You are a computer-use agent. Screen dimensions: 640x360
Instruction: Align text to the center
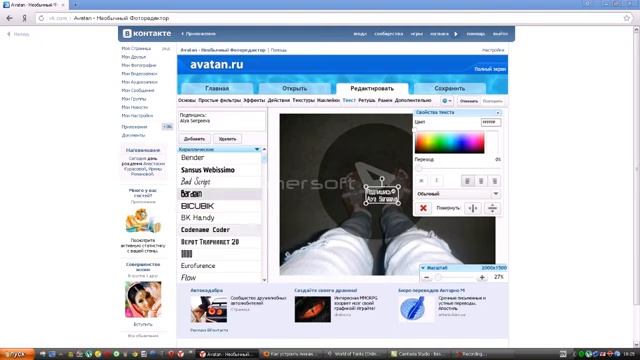coord(481,181)
